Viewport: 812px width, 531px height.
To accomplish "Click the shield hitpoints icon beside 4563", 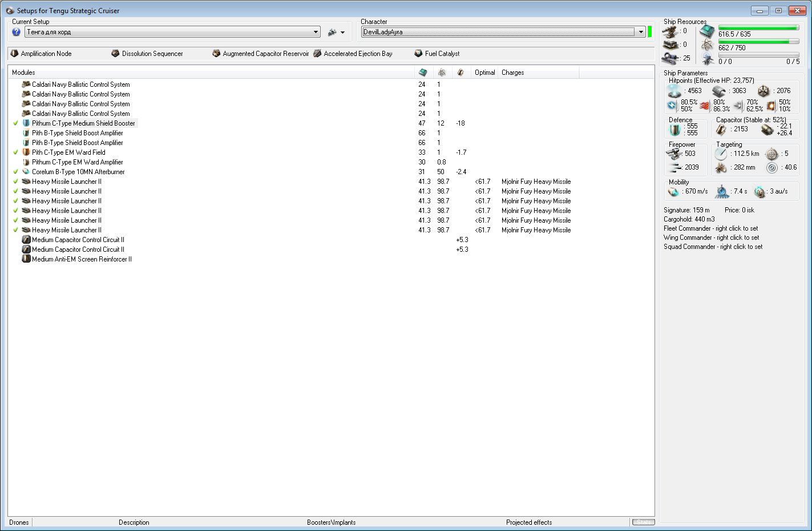I will (x=674, y=91).
